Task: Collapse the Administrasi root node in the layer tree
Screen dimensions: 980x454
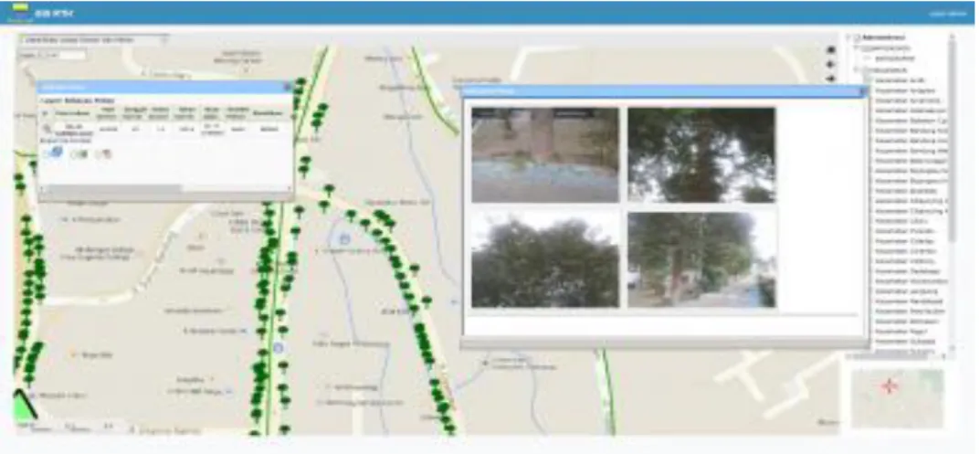Action: tap(849, 37)
